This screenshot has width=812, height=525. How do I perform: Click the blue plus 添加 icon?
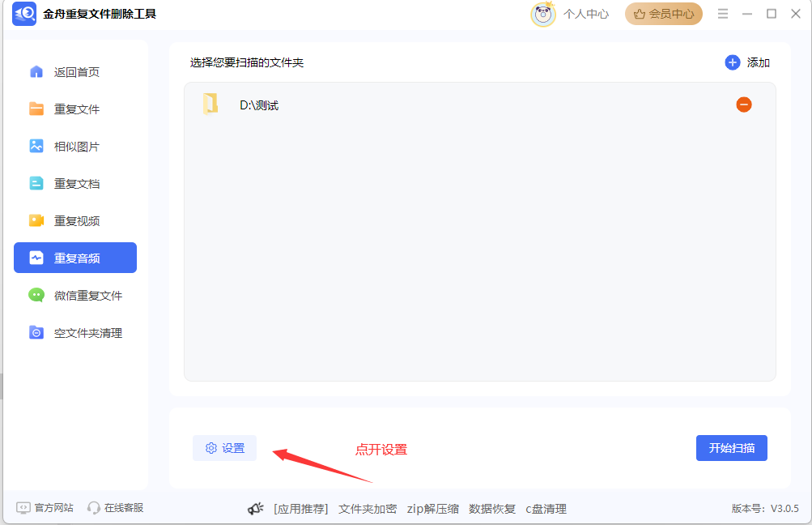point(732,62)
